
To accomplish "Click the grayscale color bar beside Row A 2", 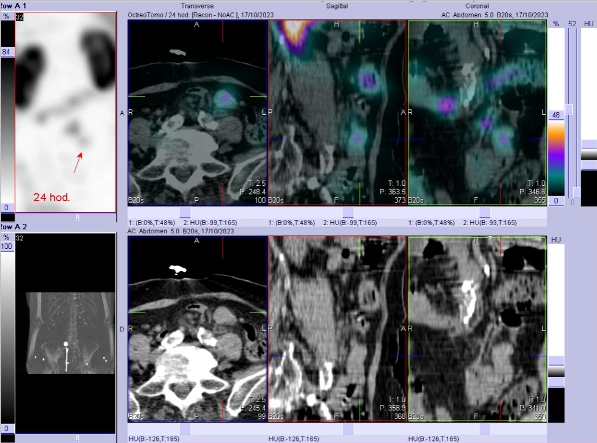I will point(7,337).
